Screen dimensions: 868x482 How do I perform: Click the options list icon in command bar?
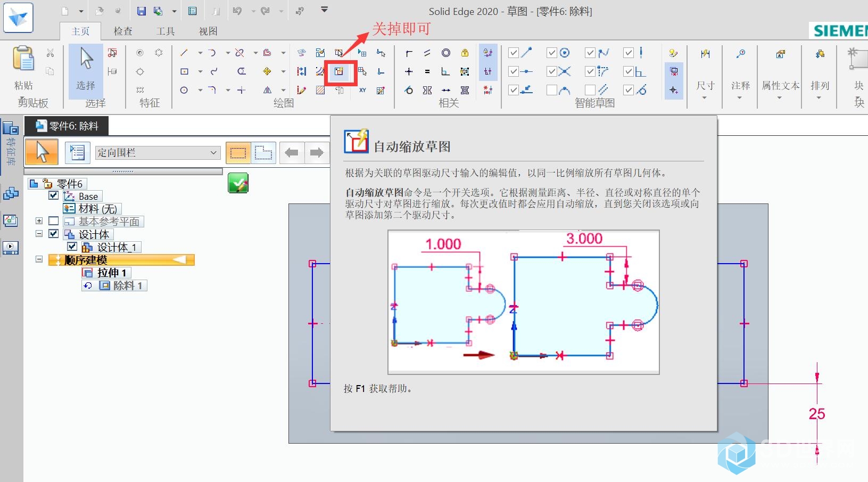(78, 153)
